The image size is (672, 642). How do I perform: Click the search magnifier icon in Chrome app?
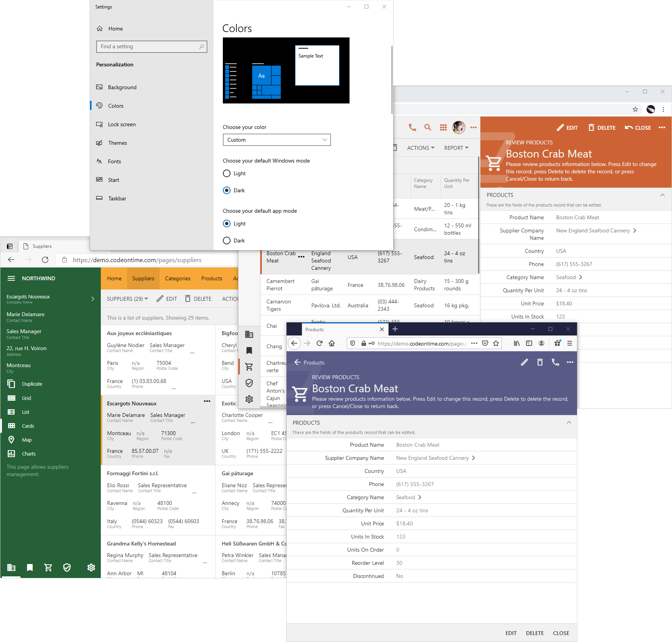428,127
